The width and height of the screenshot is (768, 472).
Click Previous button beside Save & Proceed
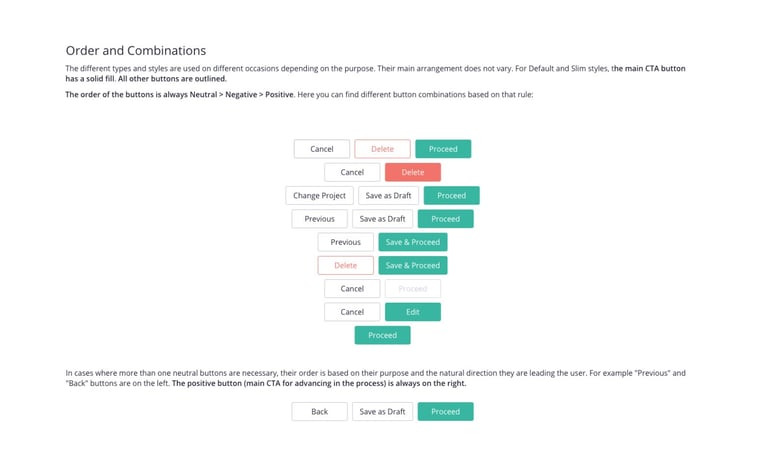tap(345, 242)
